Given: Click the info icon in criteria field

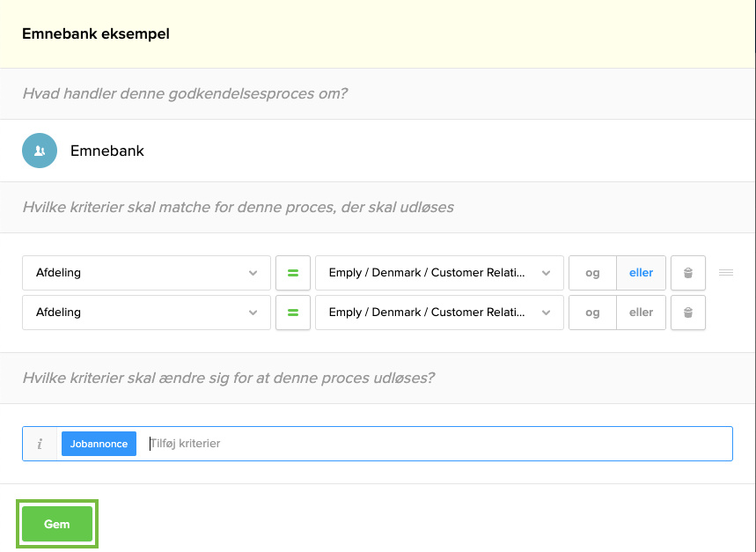Looking at the screenshot, I should [x=40, y=444].
